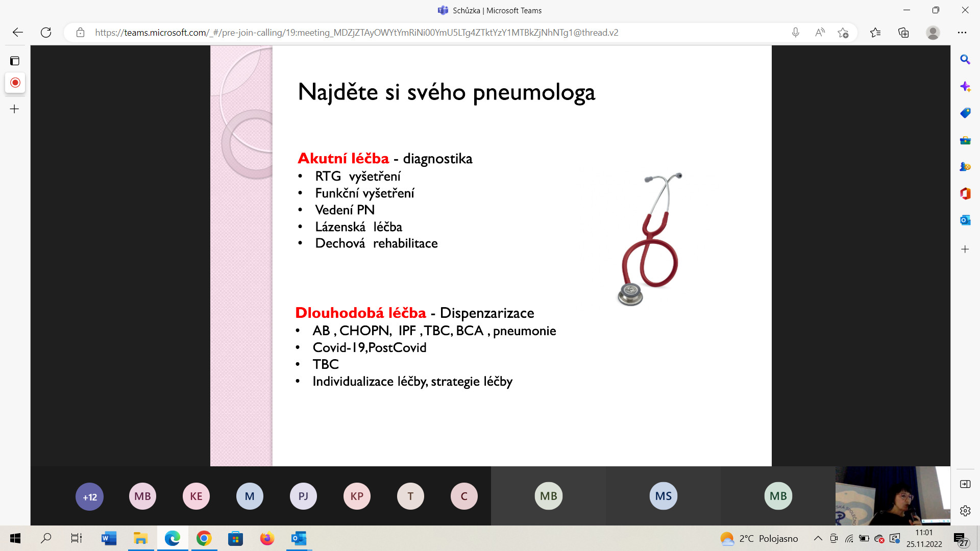Image resolution: width=980 pixels, height=551 pixels.
Task: Click the shared slide stethoscope image
Action: click(650, 239)
